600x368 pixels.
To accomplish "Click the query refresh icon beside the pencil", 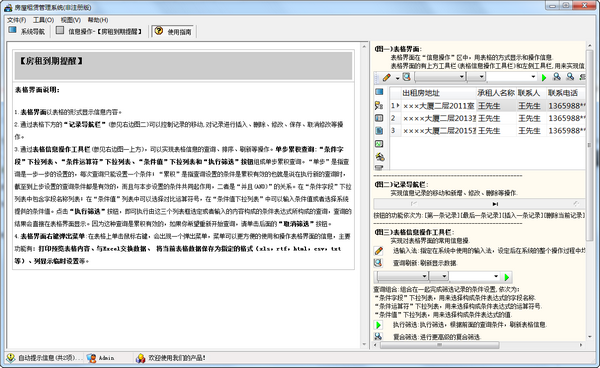I will tap(406, 77).
